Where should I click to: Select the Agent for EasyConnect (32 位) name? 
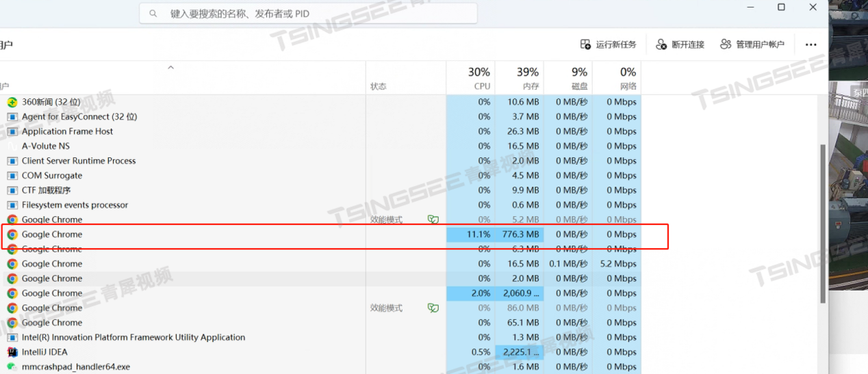click(79, 116)
